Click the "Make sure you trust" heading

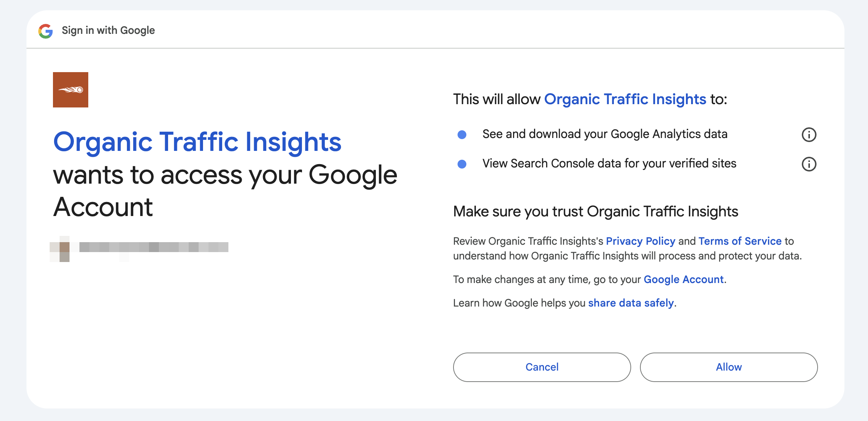coord(596,211)
